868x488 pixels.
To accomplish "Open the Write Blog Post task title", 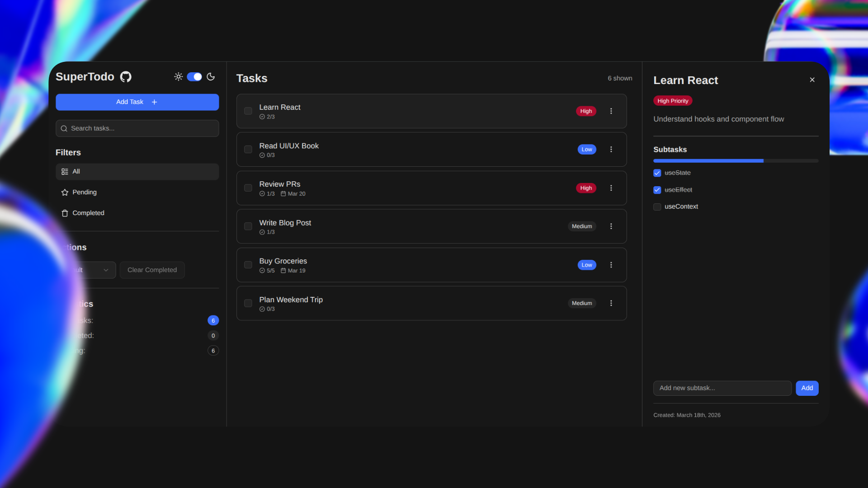I will [285, 223].
